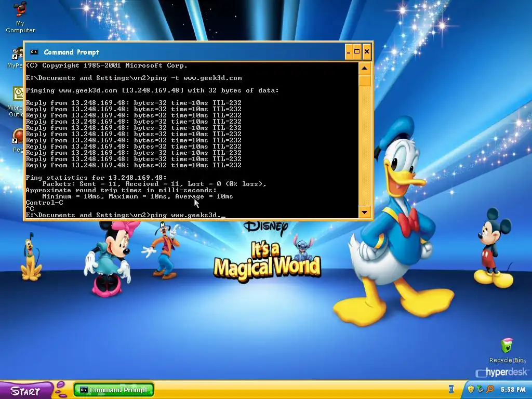Click the 'Pinging www.geek3d.com' output line

152,90
